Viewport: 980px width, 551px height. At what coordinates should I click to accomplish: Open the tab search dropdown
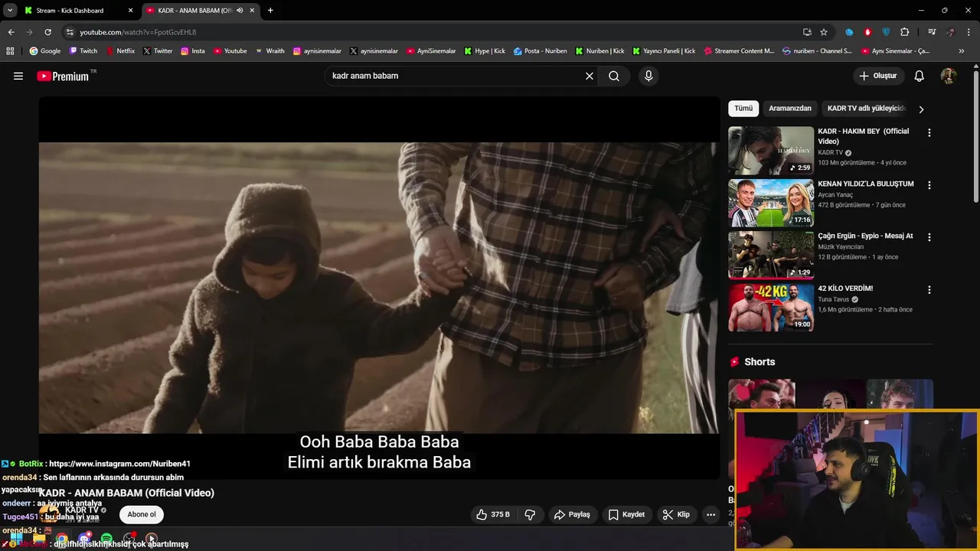[x=9, y=11]
